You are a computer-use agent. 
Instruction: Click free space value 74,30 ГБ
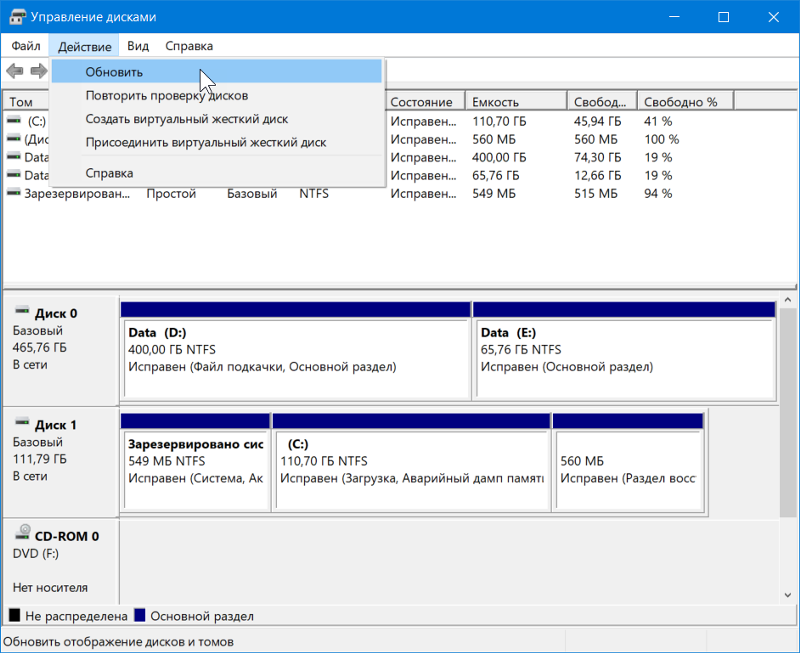[597, 157]
